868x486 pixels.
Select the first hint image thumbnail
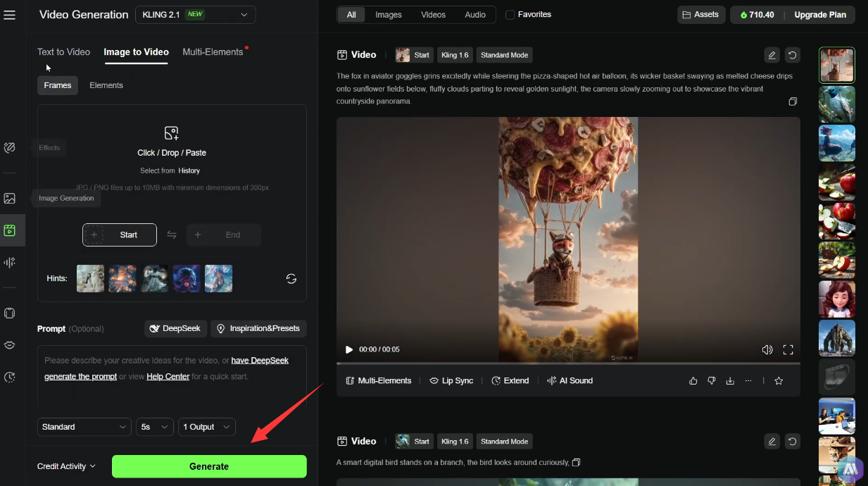pyautogui.click(x=90, y=278)
